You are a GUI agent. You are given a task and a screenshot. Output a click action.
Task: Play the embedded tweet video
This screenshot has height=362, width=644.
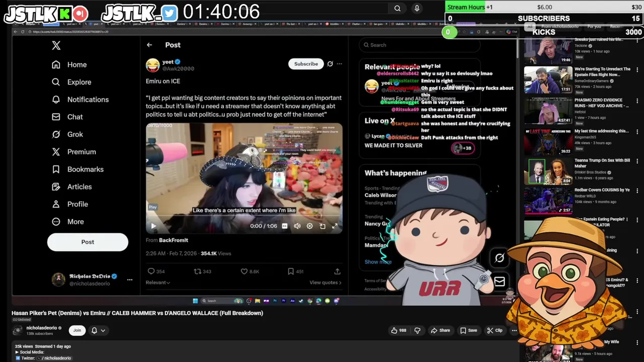coord(153,226)
